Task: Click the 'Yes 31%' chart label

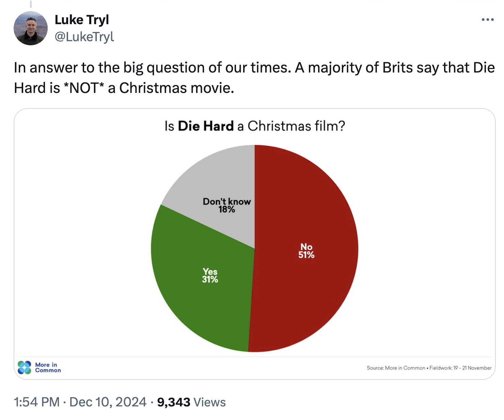Action: [x=210, y=276]
